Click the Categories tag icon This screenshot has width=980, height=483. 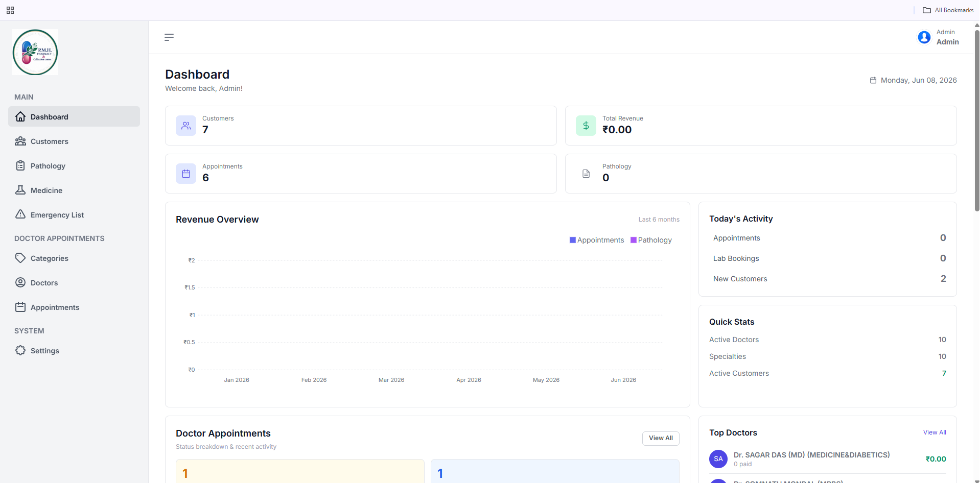click(20, 258)
